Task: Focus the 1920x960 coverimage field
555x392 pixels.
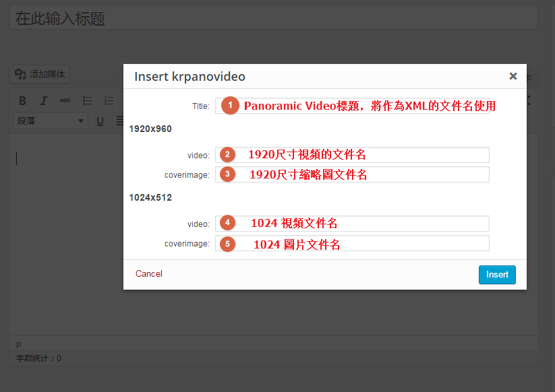Action: coord(352,174)
